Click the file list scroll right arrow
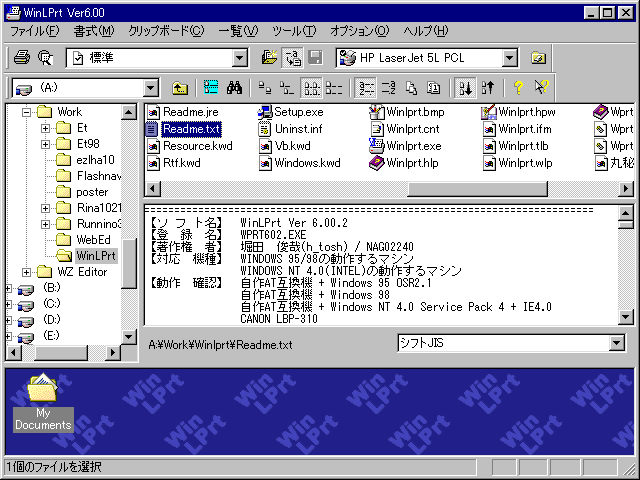Screen dimensions: 640x480 point(626,189)
